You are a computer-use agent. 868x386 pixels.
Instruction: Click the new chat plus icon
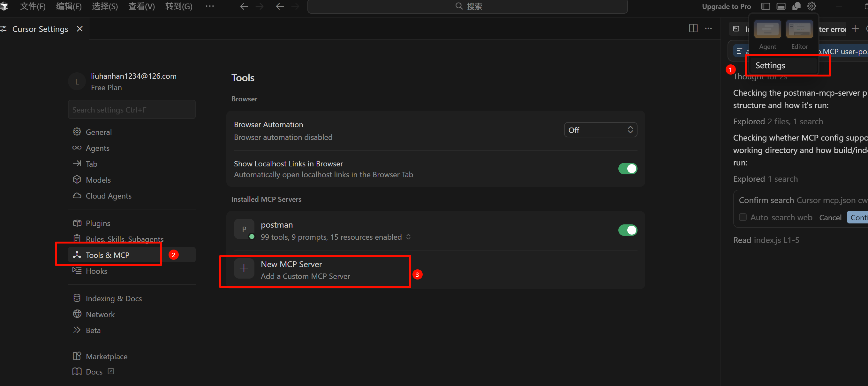855,29
